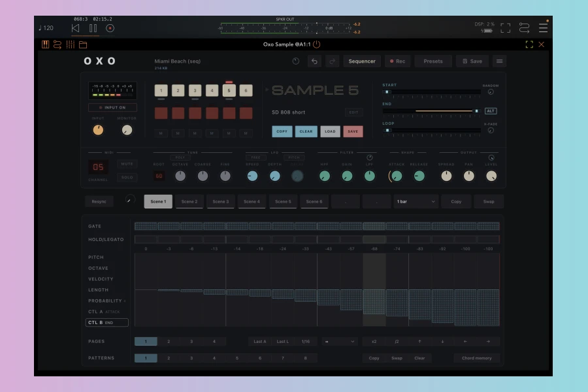This screenshot has width=588, height=392.
Task: Click the play triangle before SAMPLE 5
Action: tap(267, 90)
